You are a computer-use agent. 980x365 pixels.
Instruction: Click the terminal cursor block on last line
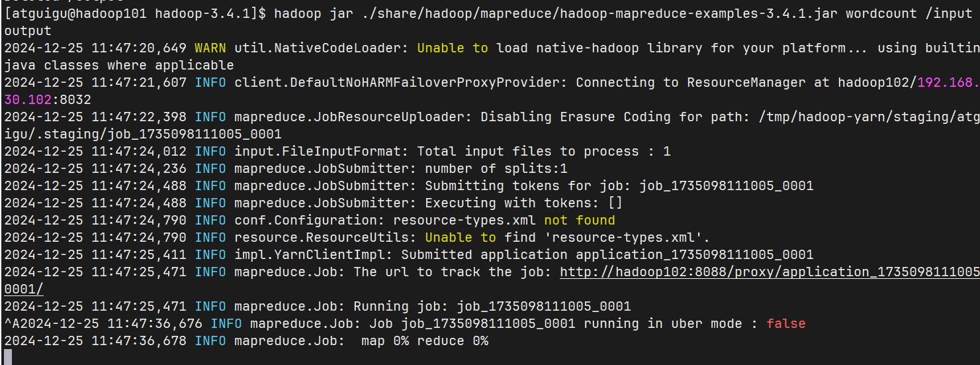[7, 357]
